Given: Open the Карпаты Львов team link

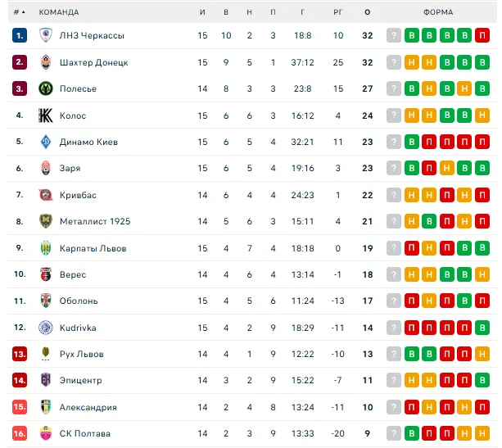Looking at the screenshot, I should click(x=93, y=248).
